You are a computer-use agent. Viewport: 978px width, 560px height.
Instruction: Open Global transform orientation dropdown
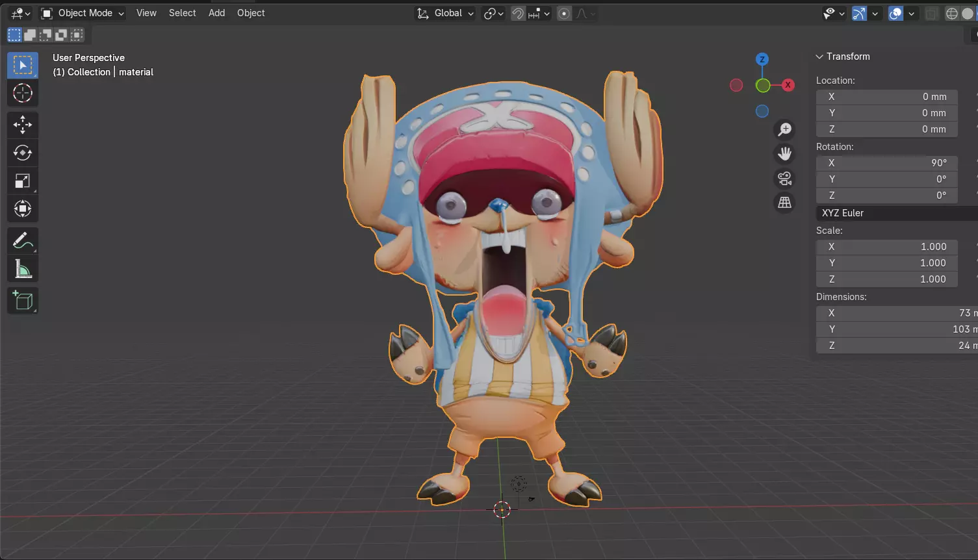(445, 13)
